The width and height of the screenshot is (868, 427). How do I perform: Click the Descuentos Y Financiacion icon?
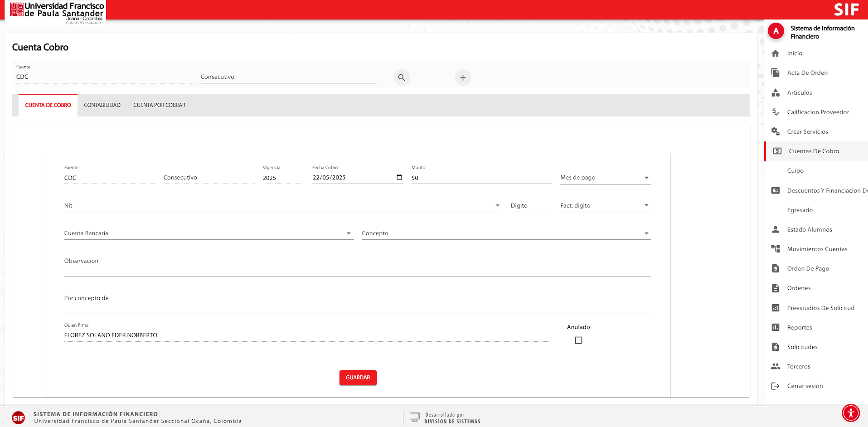click(x=776, y=190)
